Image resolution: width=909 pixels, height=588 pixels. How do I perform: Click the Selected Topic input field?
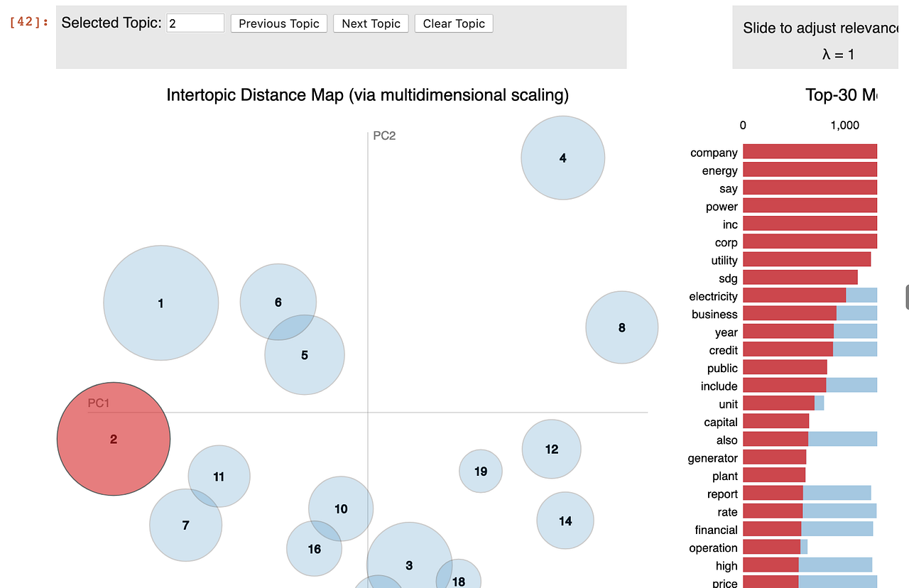point(196,23)
